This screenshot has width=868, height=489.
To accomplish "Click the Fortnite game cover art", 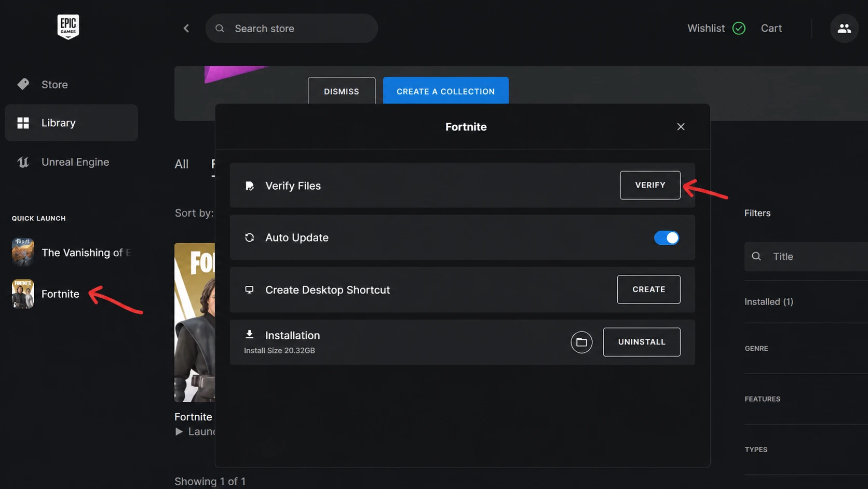I will point(195,322).
